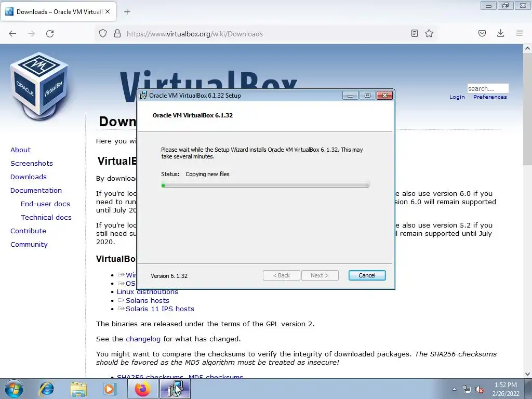Click the setup installer icon in dialog title bar
This screenshot has height=399, width=532.
pos(143,96)
